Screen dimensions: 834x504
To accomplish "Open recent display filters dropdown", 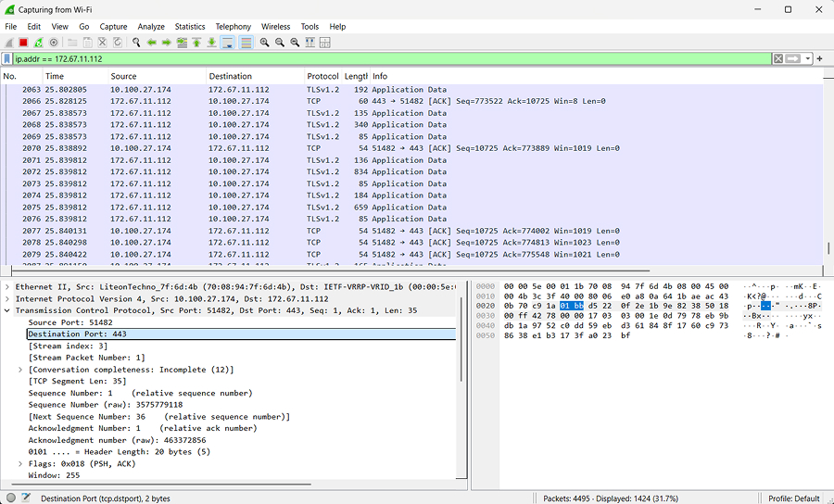I will coord(808,58).
